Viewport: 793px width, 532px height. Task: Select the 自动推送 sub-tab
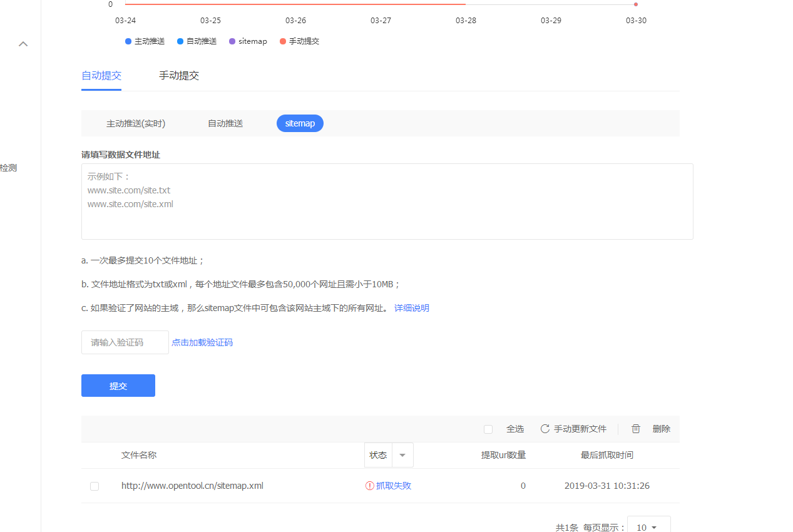pos(225,123)
